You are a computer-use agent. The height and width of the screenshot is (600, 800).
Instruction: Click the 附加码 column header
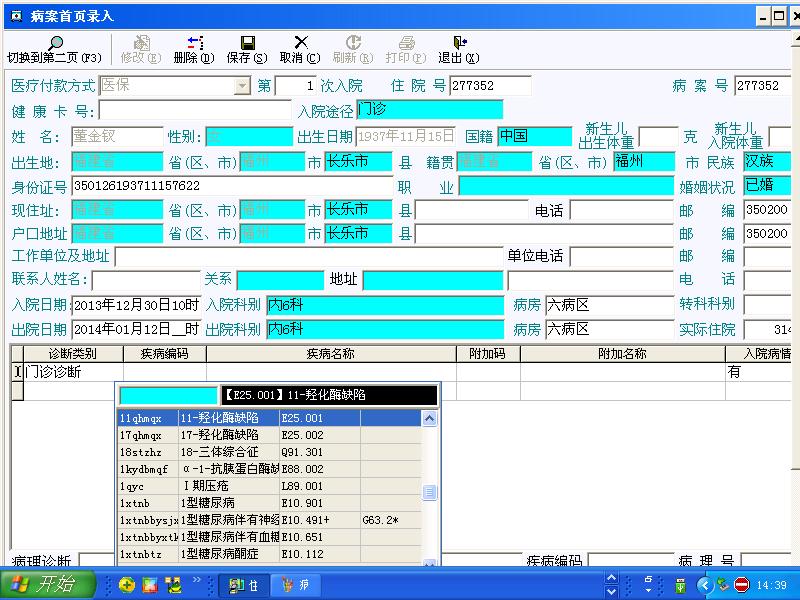click(488, 354)
